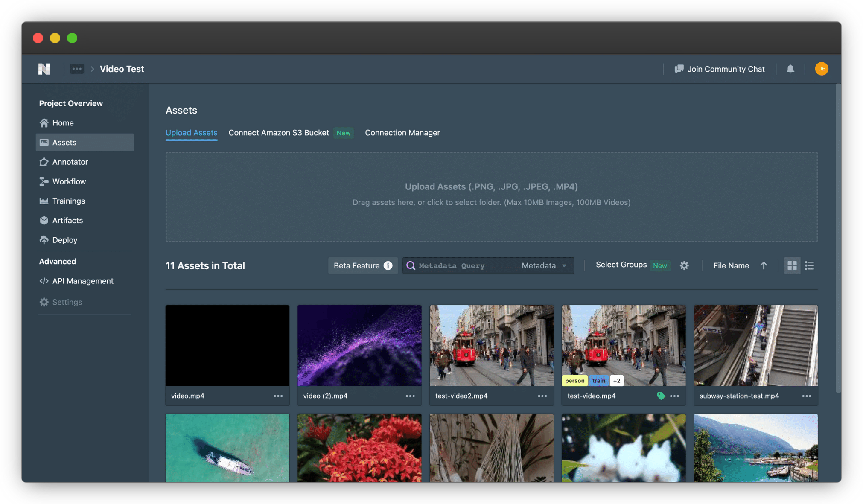Switch to list view of assets
The width and height of the screenshot is (863, 504).
click(x=809, y=265)
